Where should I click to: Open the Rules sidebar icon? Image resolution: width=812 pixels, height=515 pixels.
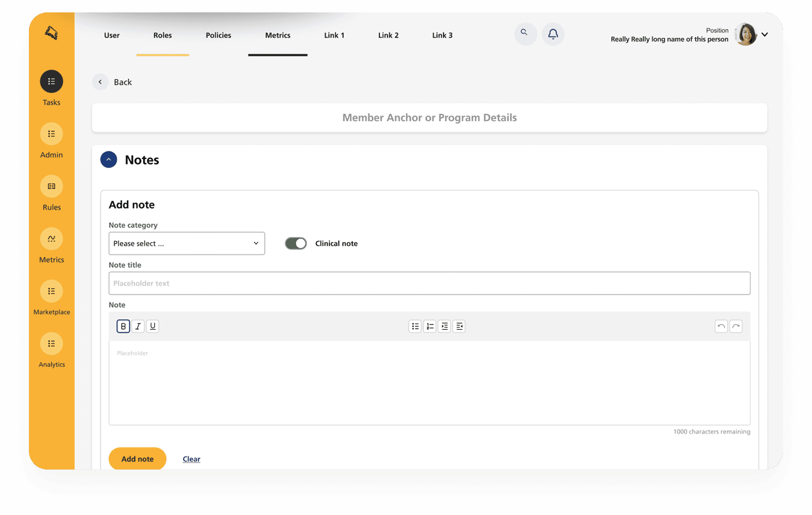pos(51,186)
